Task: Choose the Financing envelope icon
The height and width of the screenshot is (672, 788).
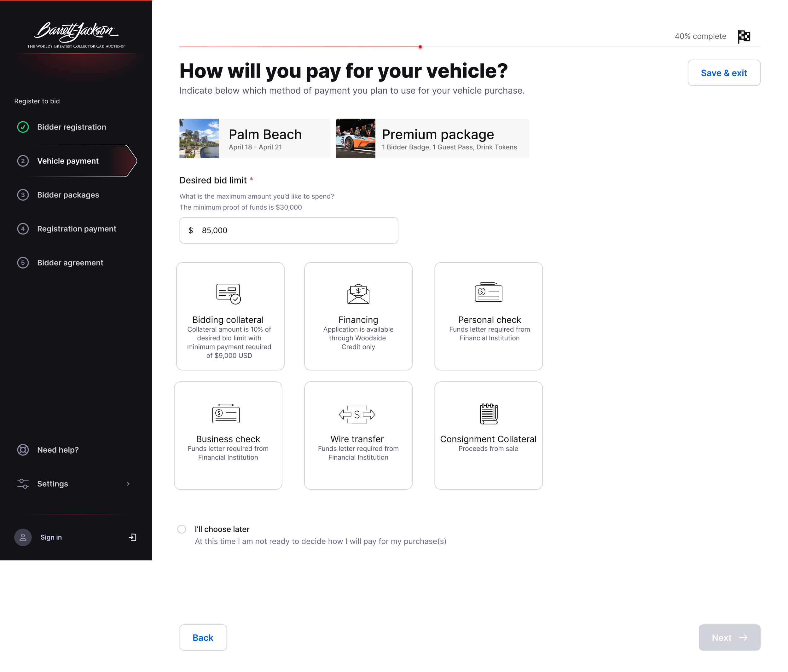Action: (x=358, y=293)
